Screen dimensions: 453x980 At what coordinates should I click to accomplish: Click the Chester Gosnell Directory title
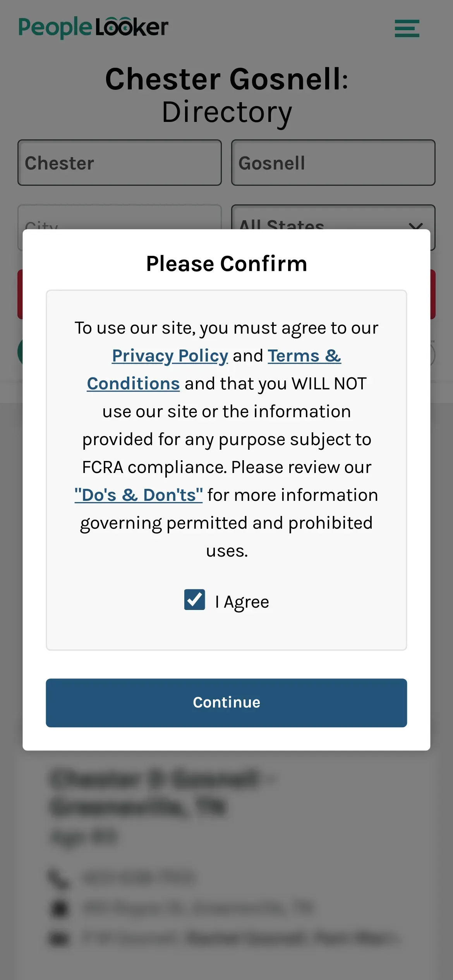coord(226,95)
